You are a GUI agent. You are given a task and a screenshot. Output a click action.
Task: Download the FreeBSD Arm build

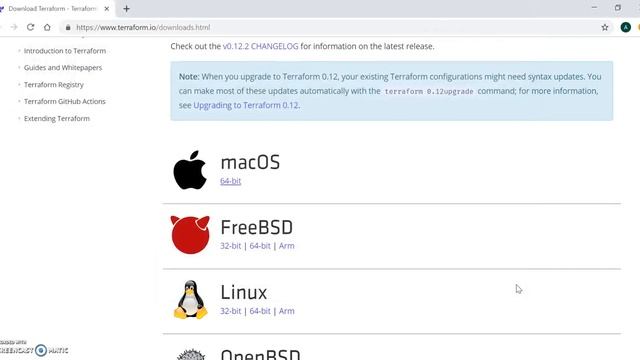point(287,246)
